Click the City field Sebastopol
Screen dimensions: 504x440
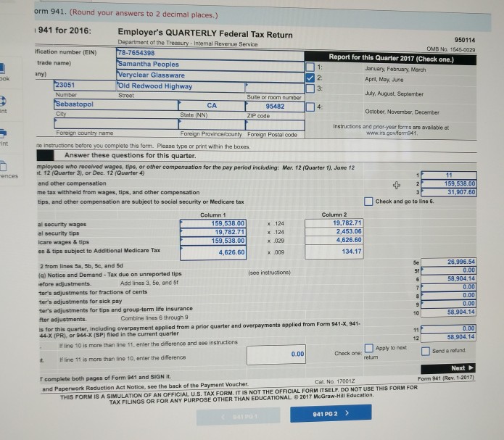click(x=116, y=104)
